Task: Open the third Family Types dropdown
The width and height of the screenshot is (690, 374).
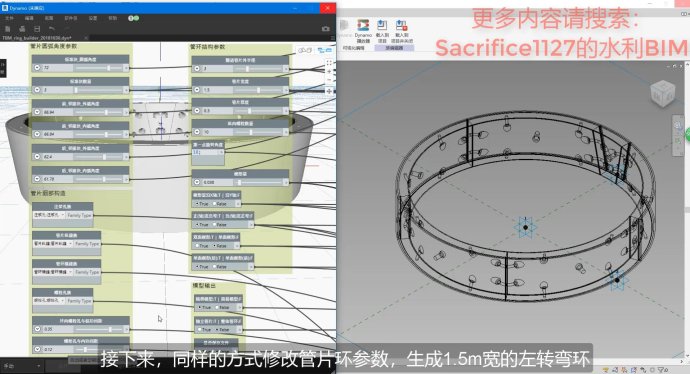Action: pyautogui.click(x=53, y=272)
